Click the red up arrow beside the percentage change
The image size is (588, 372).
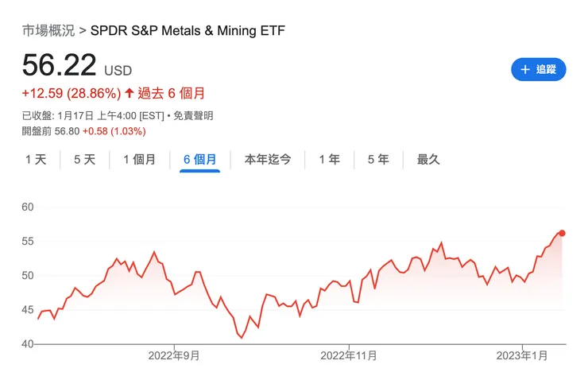130,93
